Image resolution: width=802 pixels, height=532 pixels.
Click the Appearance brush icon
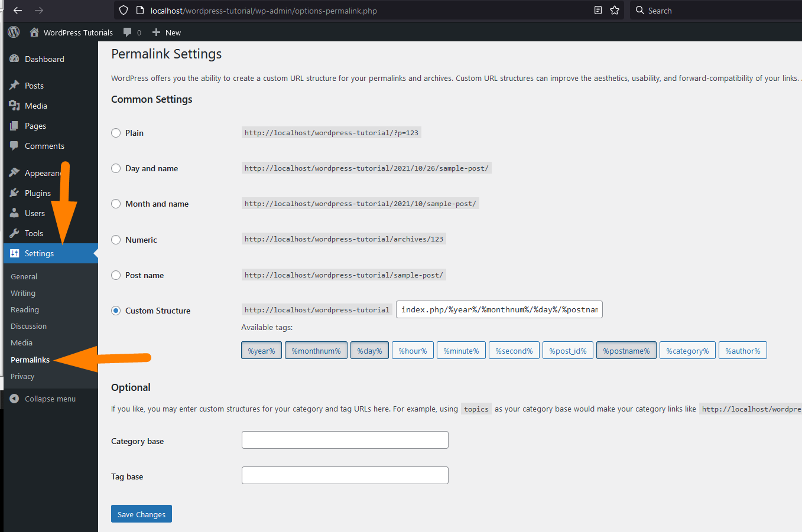14,172
